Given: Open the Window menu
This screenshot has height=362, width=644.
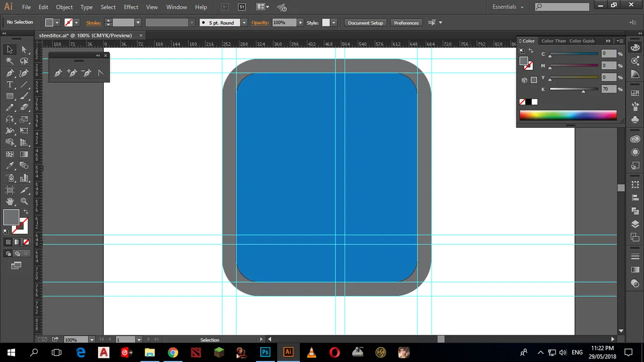Looking at the screenshot, I should pos(177,7).
